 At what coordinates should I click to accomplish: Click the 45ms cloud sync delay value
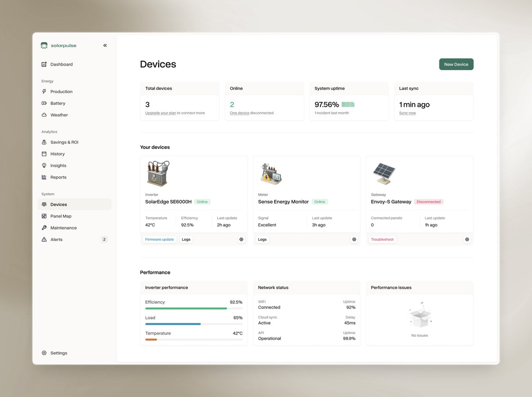tap(350, 323)
